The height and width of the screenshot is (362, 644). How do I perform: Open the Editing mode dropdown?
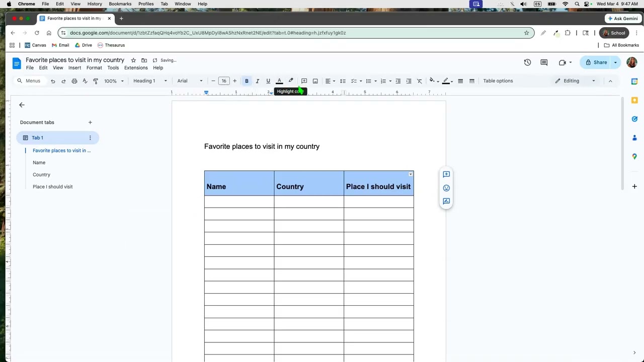pyautogui.click(x=575, y=81)
